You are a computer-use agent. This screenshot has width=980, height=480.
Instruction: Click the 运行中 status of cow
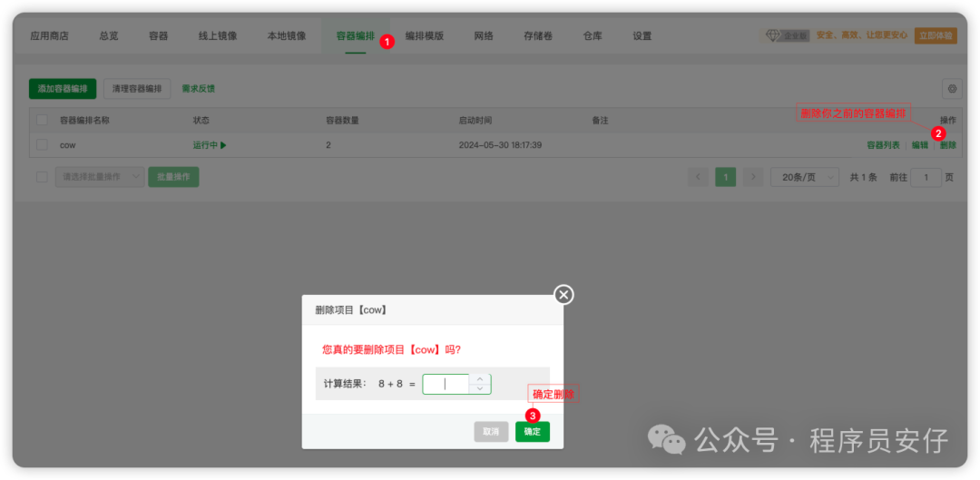[210, 145]
